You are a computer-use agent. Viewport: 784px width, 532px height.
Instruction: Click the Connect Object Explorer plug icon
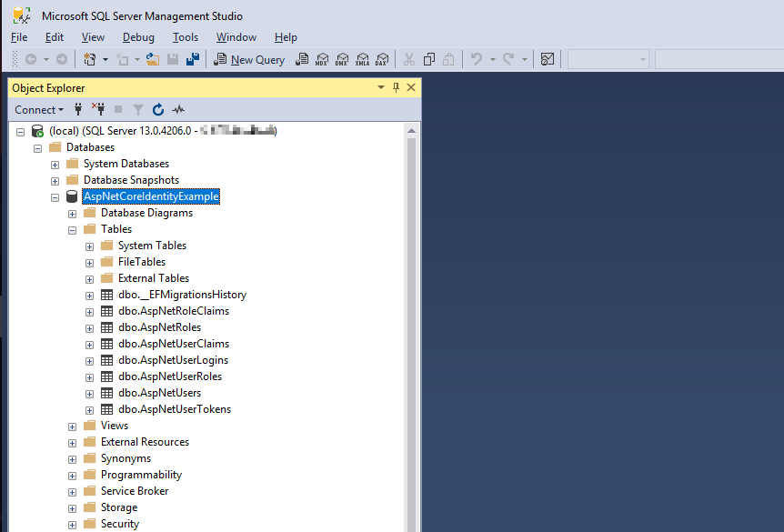pos(78,109)
